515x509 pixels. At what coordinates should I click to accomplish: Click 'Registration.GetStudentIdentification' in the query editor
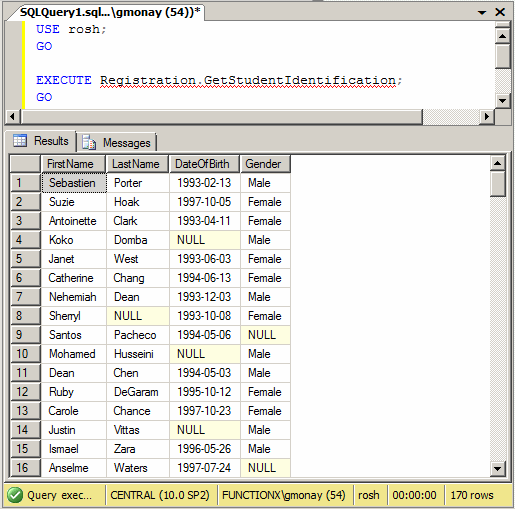pos(248,81)
